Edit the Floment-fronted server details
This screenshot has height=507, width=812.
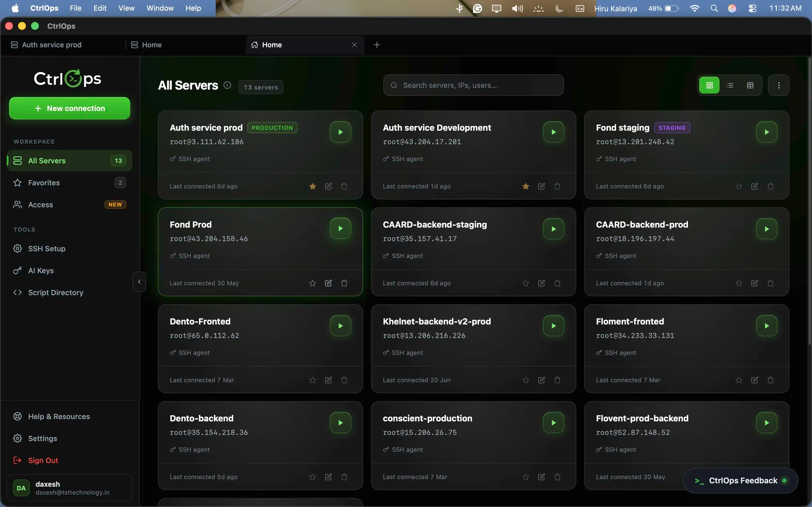pyautogui.click(x=754, y=380)
